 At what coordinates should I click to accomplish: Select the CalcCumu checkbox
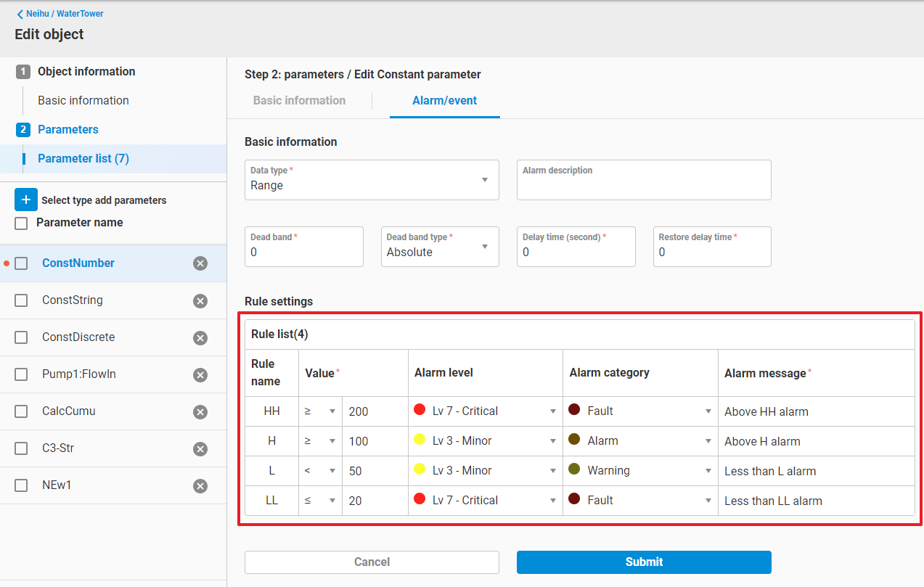(x=22, y=411)
